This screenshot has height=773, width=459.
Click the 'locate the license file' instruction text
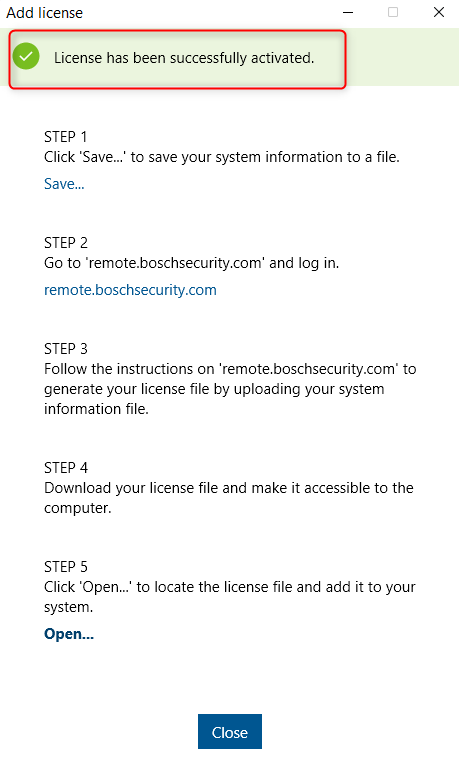[x=230, y=597]
